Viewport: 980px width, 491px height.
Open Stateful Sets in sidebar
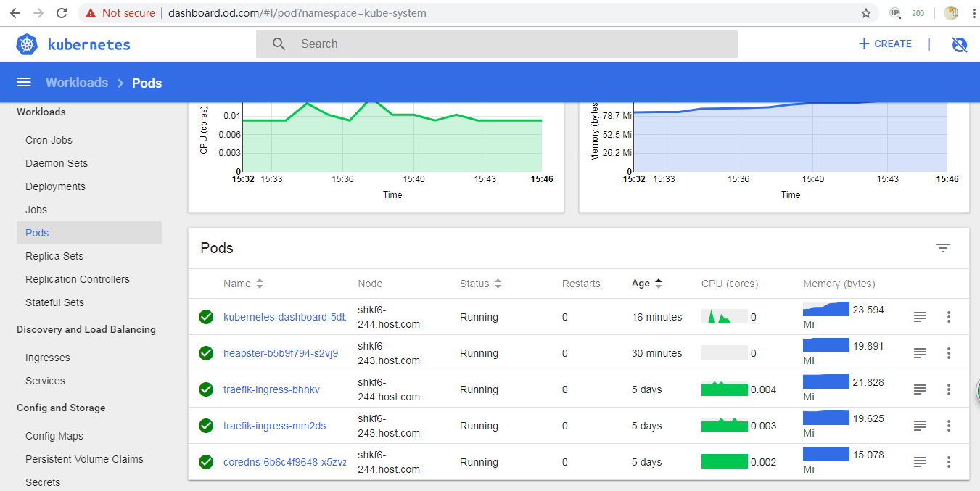coord(54,302)
